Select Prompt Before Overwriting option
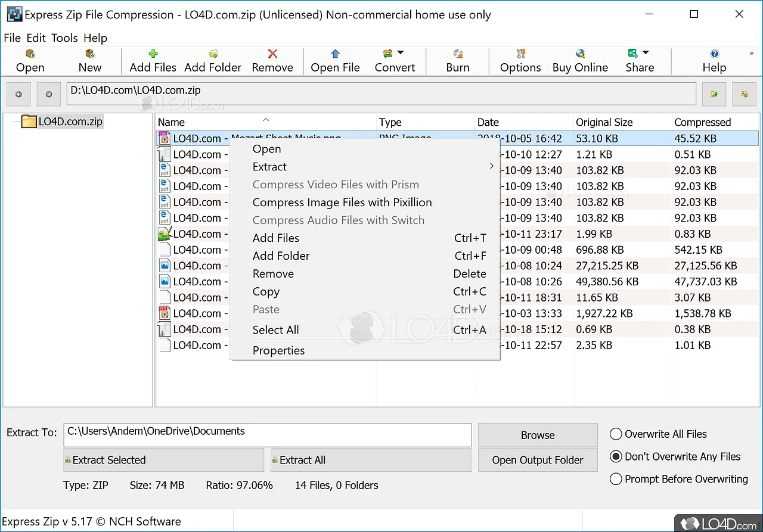 tap(680, 479)
